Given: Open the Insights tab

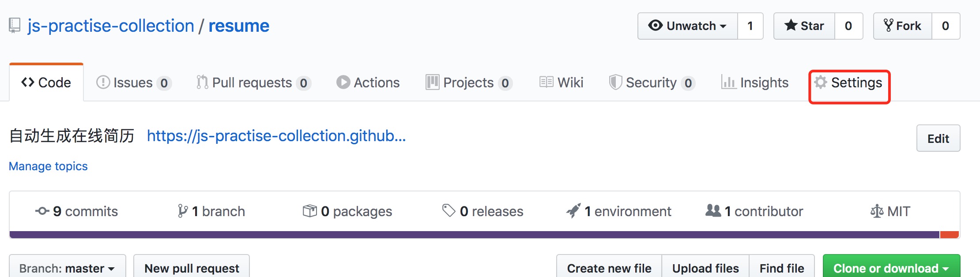Looking at the screenshot, I should click(754, 82).
